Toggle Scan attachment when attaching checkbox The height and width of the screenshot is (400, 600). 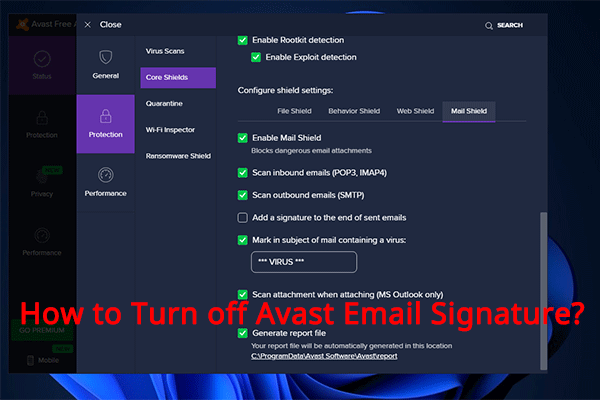tap(243, 295)
